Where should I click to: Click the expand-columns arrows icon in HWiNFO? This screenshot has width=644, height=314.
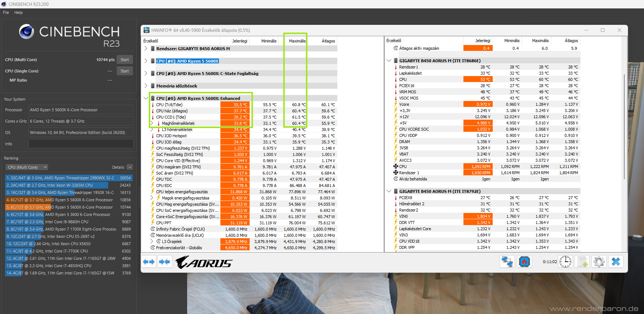149,262
